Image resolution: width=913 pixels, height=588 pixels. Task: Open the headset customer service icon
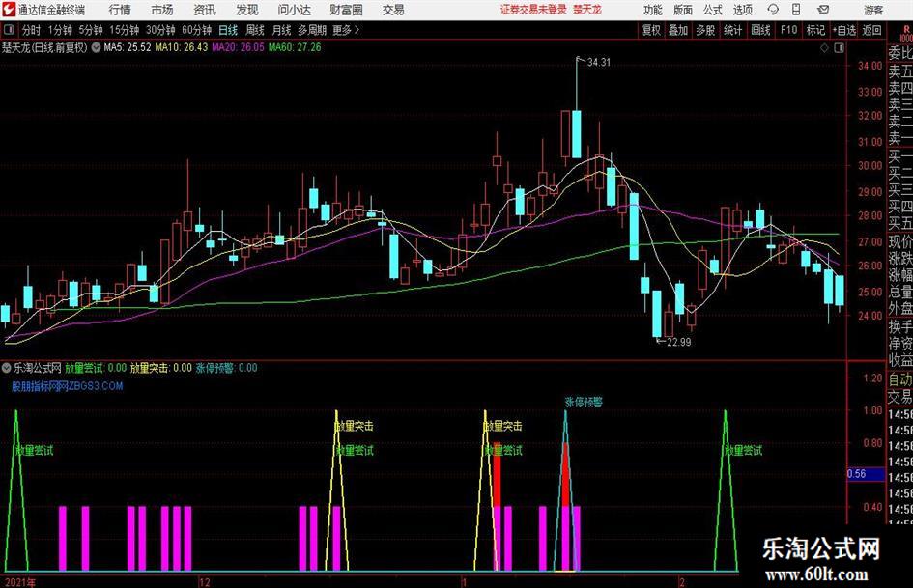coord(773,10)
